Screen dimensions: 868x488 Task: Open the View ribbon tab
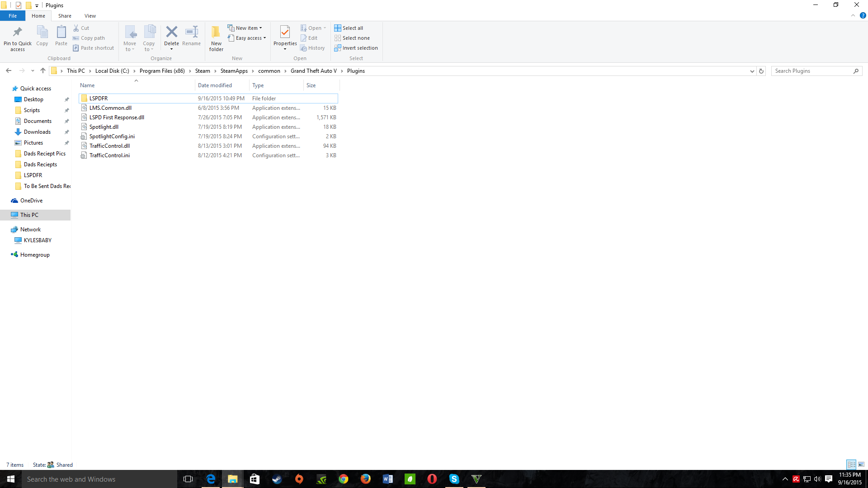(x=90, y=16)
